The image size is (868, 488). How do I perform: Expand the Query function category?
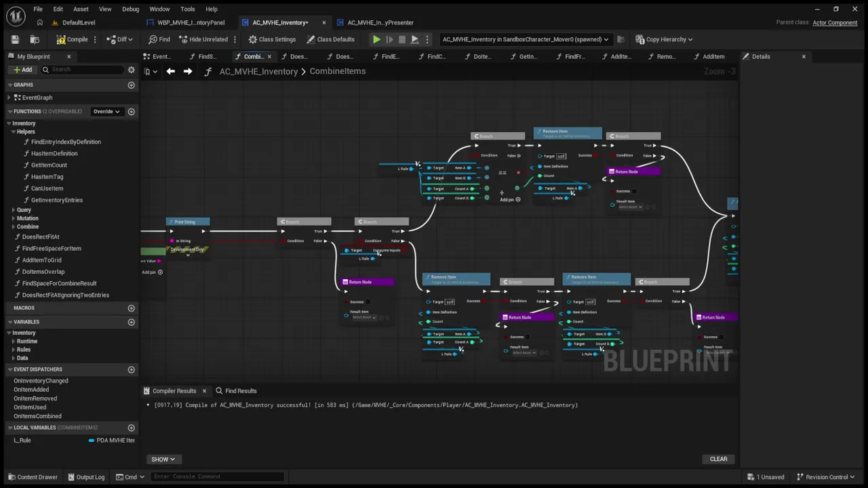click(x=14, y=210)
